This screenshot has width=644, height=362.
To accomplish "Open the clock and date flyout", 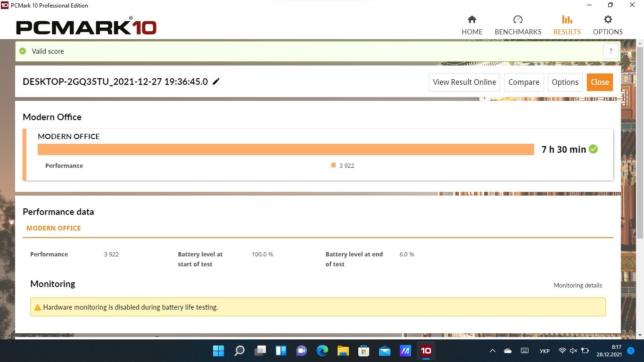I will 609,351.
